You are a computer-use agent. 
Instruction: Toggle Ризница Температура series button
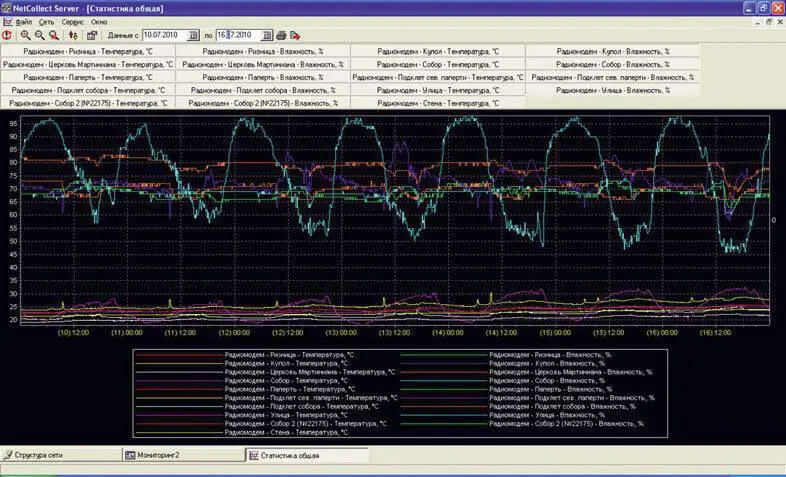tap(88, 51)
